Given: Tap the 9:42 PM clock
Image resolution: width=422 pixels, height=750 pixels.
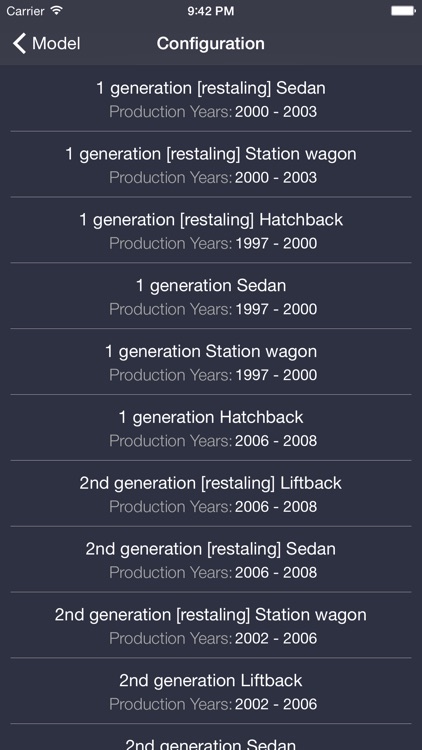Looking at the screenshot, I should [x=211, y=11].
